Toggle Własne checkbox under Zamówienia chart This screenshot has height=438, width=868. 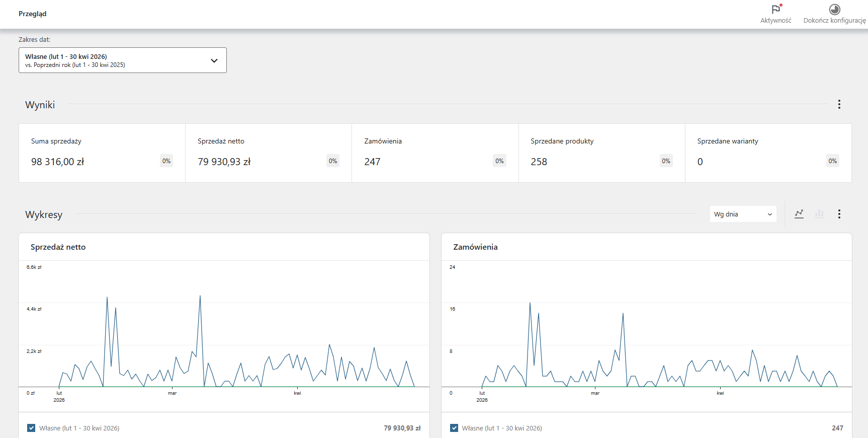(x=454, y=428)
